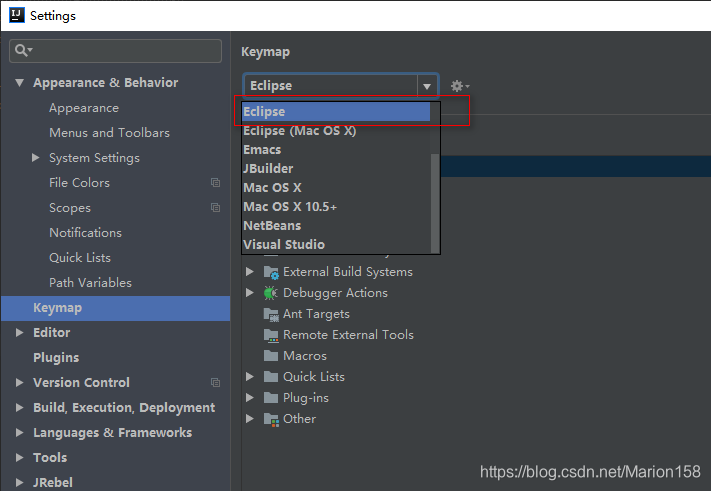Pick the NetBeans keymap

[336, 226]
